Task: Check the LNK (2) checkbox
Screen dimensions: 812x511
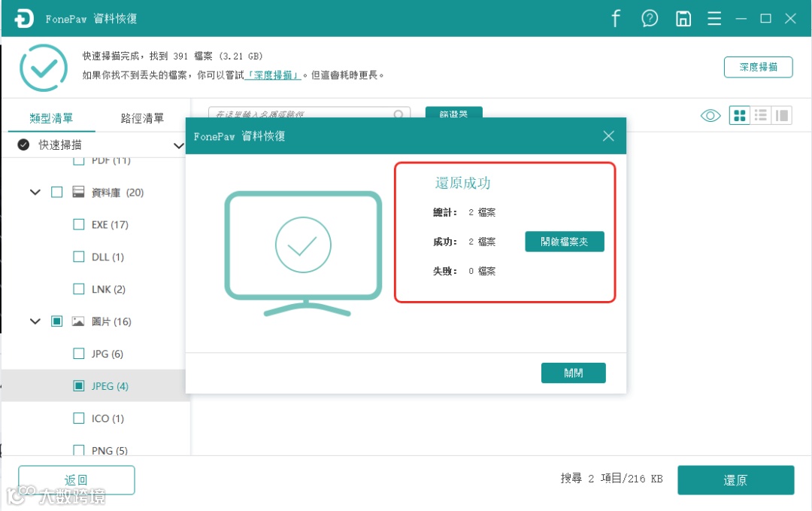Action: coord(79,289)
